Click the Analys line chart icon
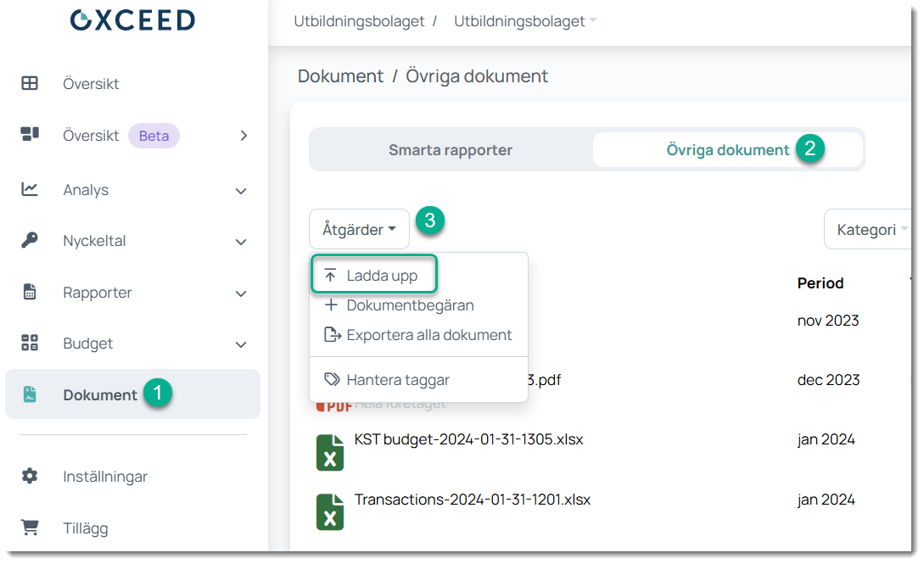Image resolution: width=924 pixels, height=564 pixels. tap(30, 189)
